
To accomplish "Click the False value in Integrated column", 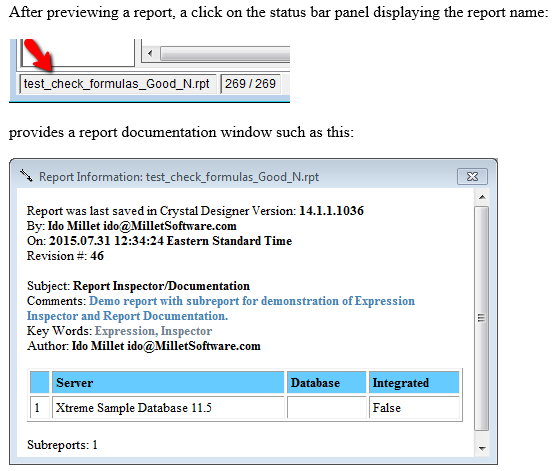I will (387, 408).
